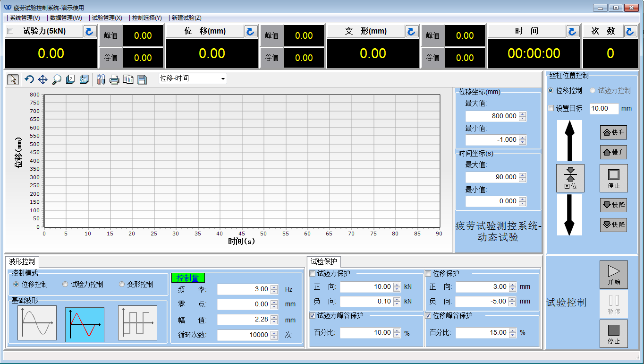
Task: Reset the 位移(mm) reading with refresh icon
Action: pyautogui.click(x=251, y=31)
